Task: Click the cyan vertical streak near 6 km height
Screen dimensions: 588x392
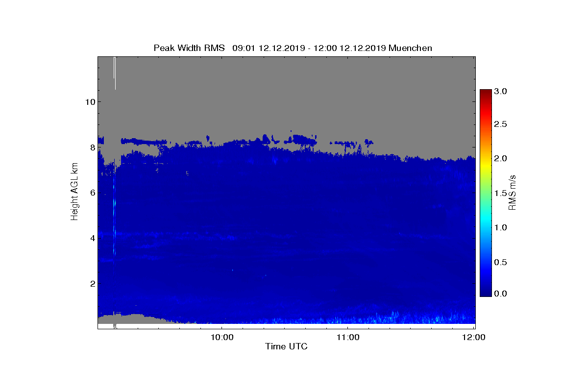Action: click(x=115, y=203)
